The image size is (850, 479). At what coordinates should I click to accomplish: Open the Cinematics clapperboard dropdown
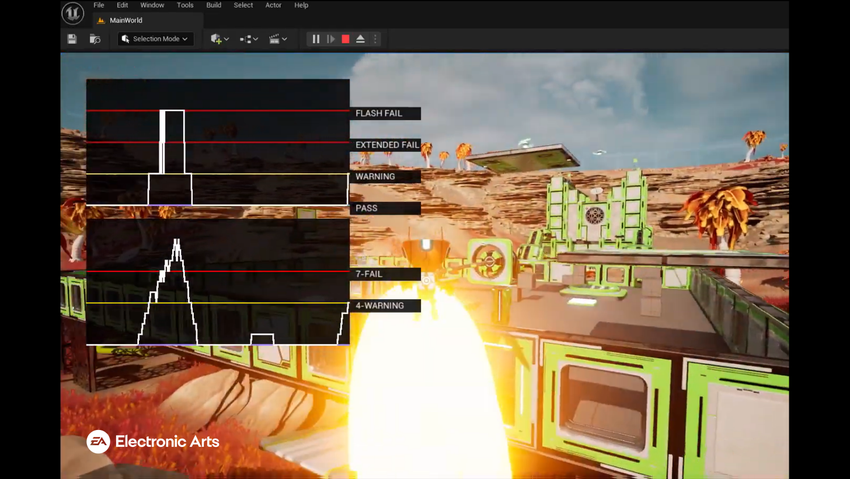278,39
